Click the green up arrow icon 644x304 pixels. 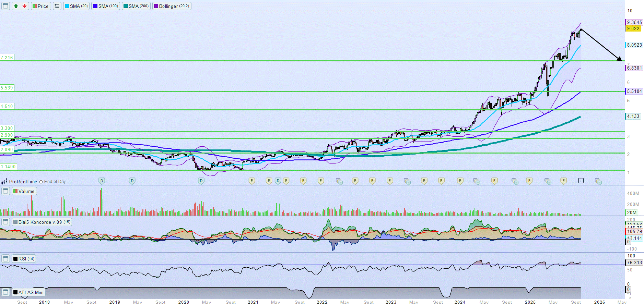click(16, 6)
